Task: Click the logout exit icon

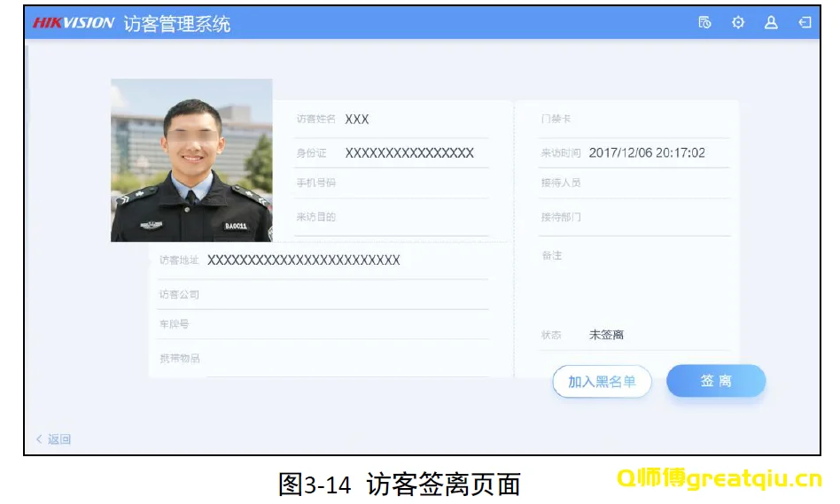Action: 805,23
